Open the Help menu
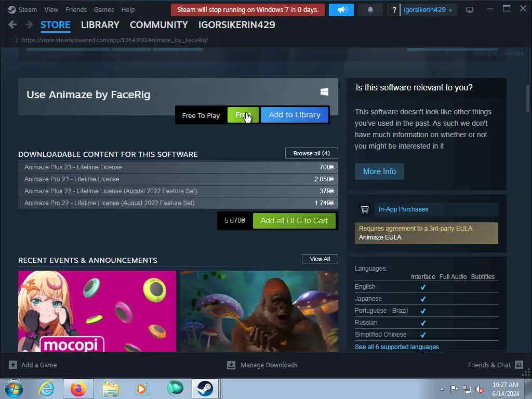532x399 pixels. 128,9
